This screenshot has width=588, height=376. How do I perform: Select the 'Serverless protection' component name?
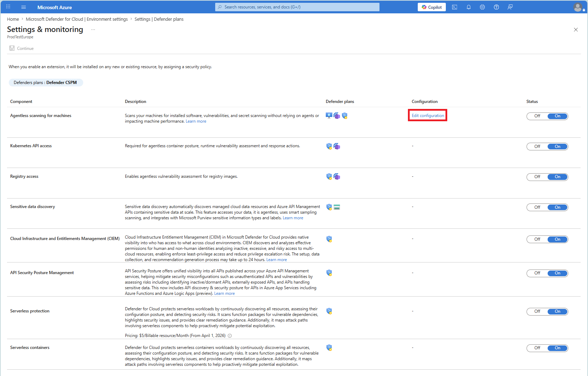pyautogui.click(x=30, y=311)
